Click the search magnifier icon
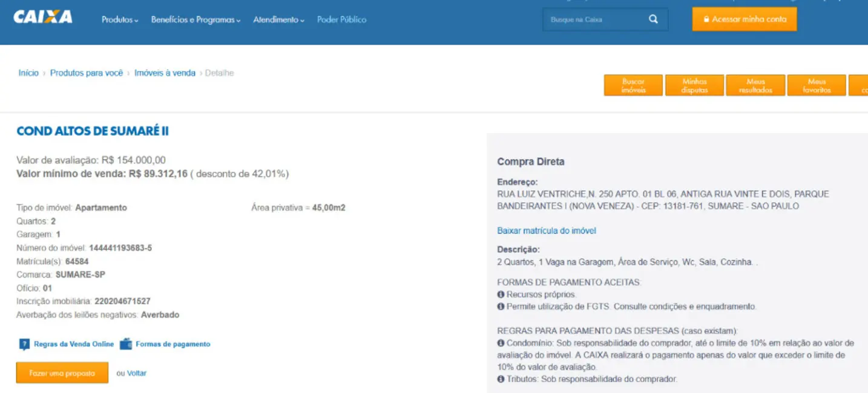Viewport: 868px width, 393px height. (x=653, y=19)
